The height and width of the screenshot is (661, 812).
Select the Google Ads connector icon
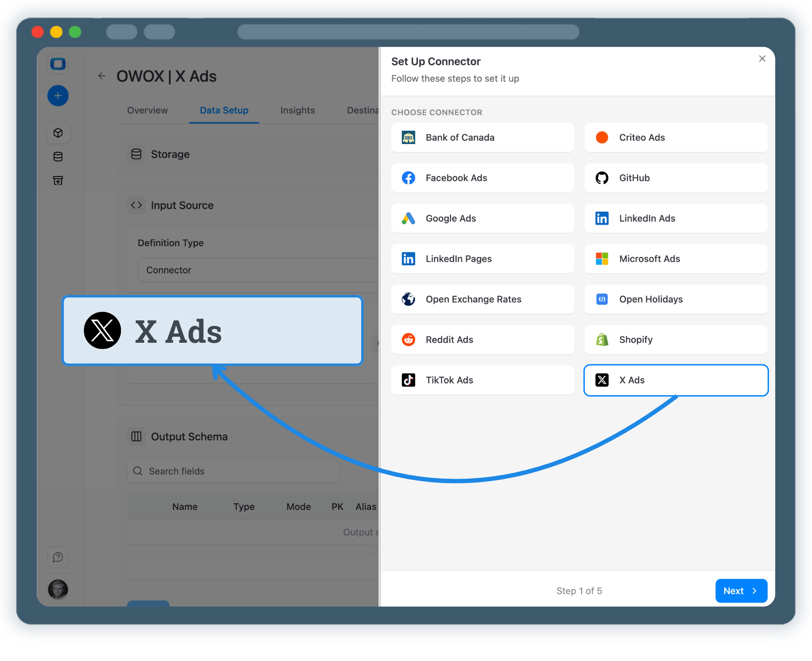408,218
